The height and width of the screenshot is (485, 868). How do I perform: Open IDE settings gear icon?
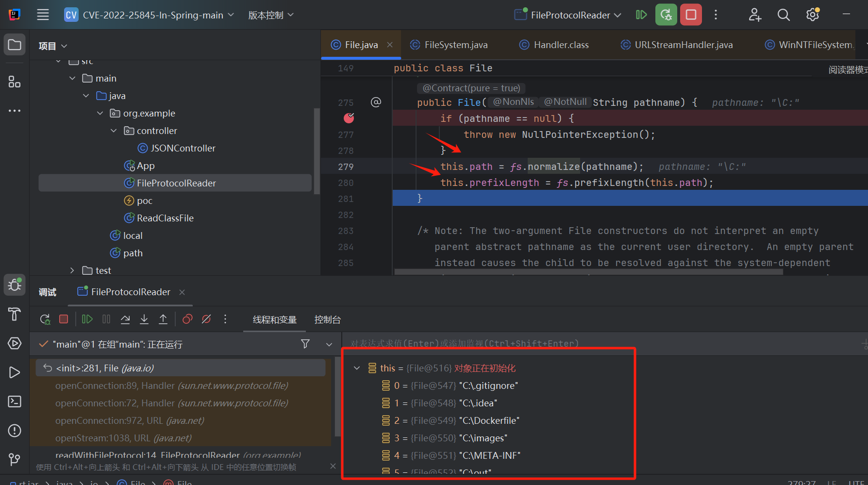pos(813,15)
